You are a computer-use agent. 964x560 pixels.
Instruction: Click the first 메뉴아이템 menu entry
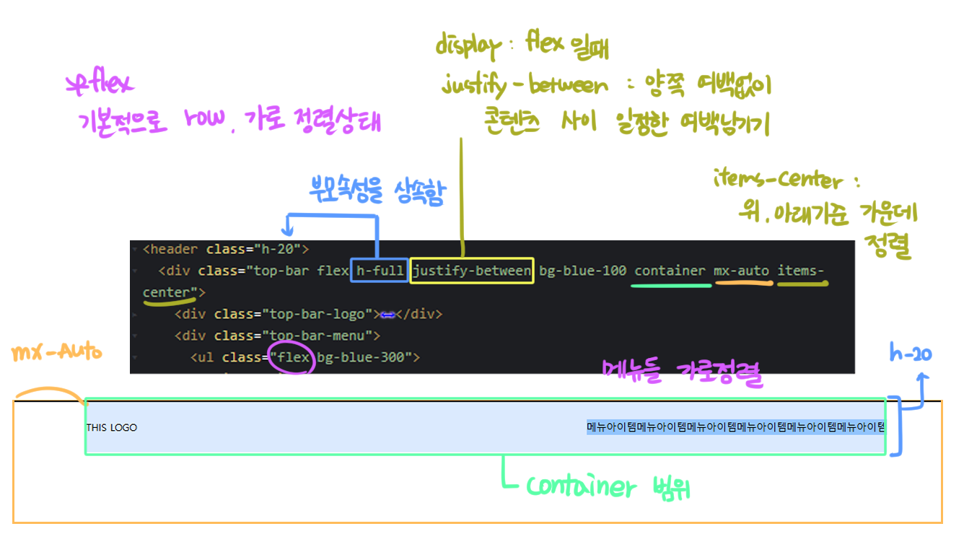tap(611, 427)
